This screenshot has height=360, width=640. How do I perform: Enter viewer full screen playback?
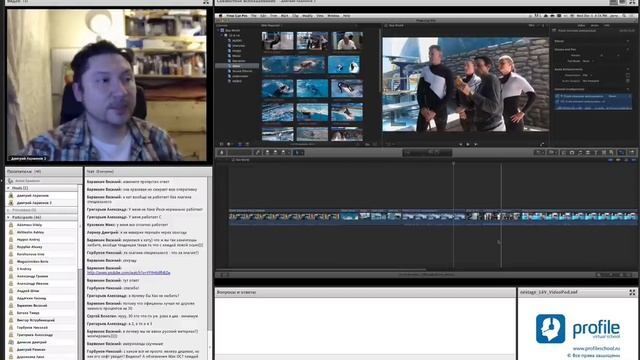click(x=542, y=144)
